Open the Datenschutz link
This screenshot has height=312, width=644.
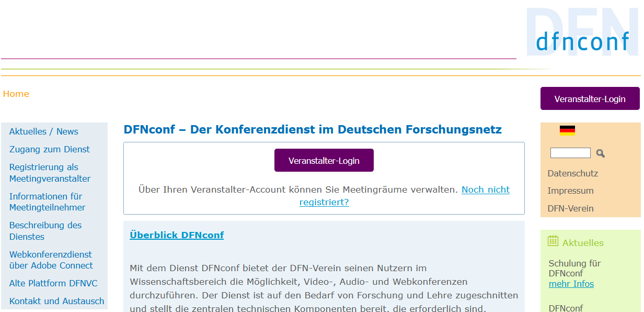[573, 173]
